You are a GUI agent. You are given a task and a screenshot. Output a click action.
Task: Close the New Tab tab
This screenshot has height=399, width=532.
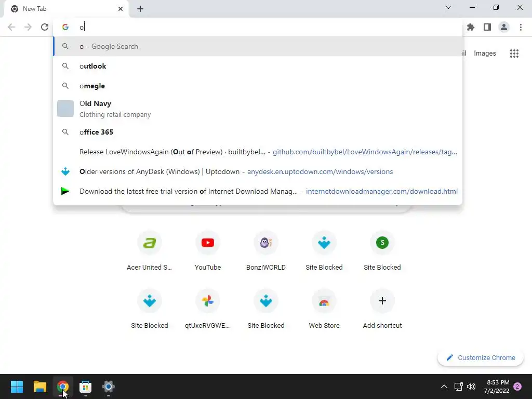point(121,9)
